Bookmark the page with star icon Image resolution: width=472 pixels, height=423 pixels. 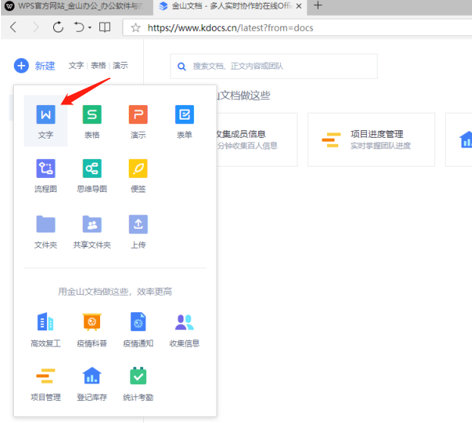point(135,28)
